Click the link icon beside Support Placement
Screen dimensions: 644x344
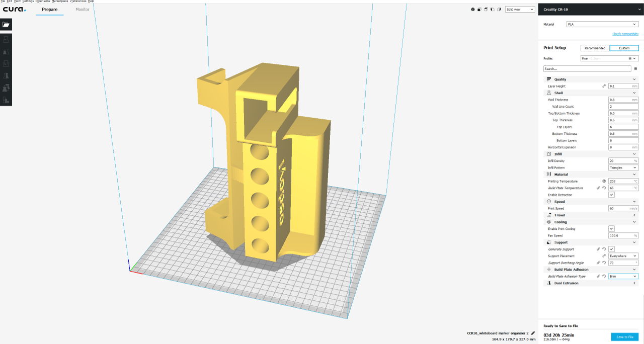point(604,256)
